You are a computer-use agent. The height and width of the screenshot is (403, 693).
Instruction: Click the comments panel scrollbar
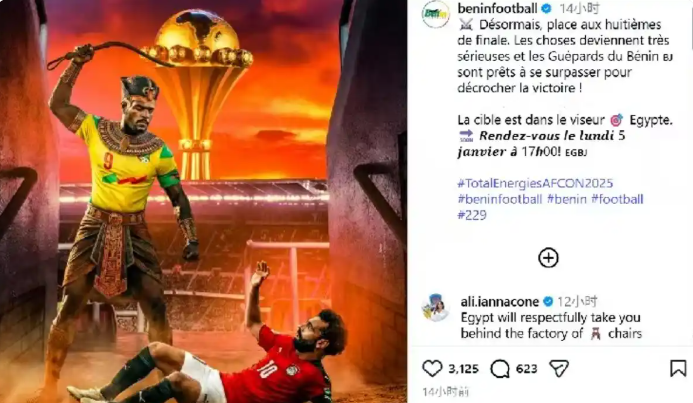point(691,27)
